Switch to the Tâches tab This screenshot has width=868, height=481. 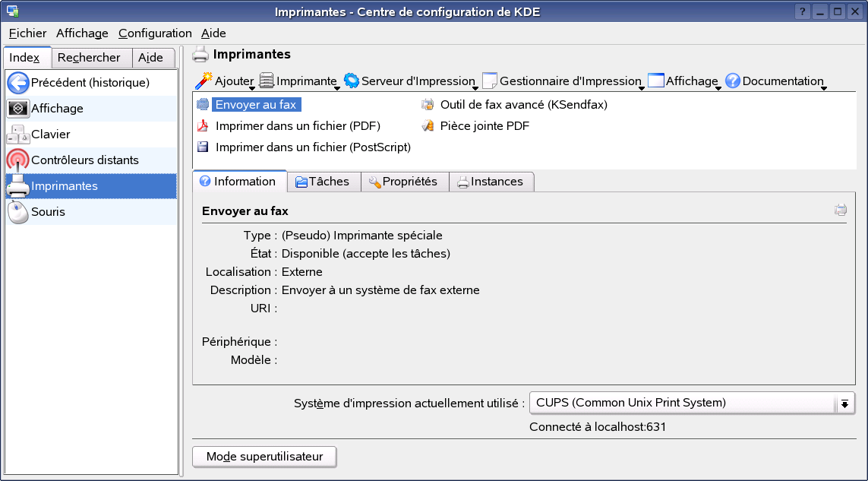click(x=324, y=181)
